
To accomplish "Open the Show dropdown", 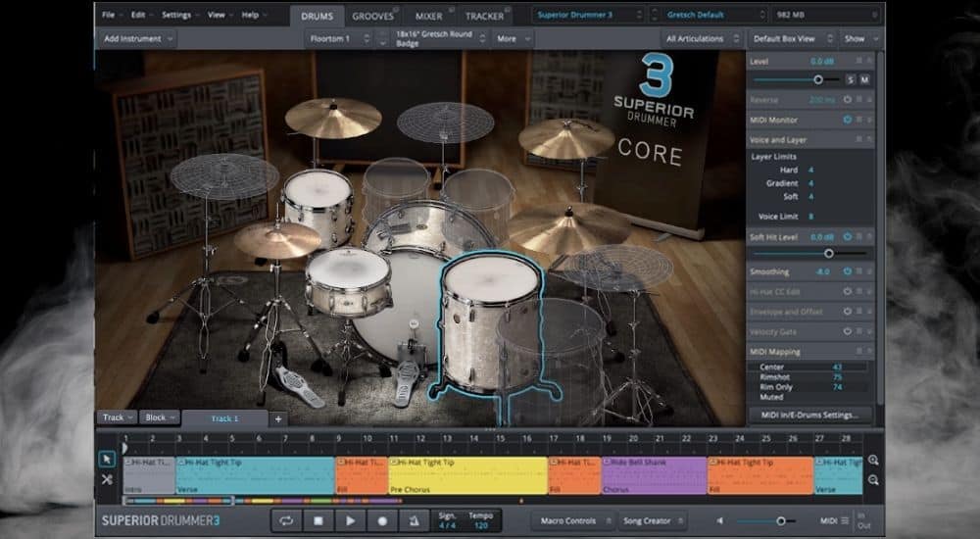I will click(x=860, y=39).
